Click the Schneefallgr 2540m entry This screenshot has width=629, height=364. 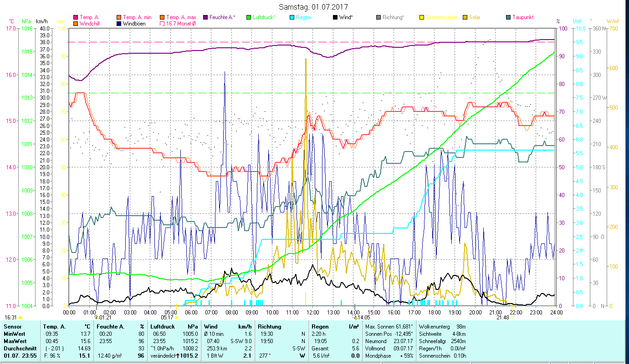442,341
